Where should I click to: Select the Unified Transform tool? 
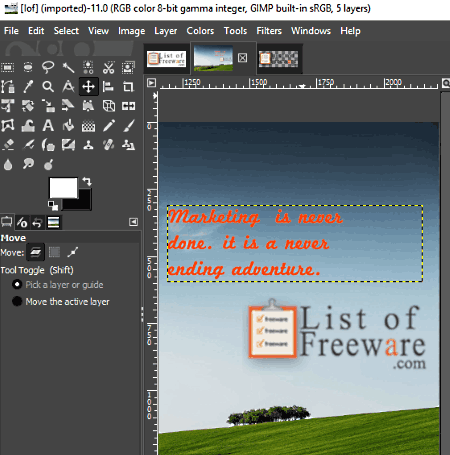pyautogui.click(x=8, y=106)
